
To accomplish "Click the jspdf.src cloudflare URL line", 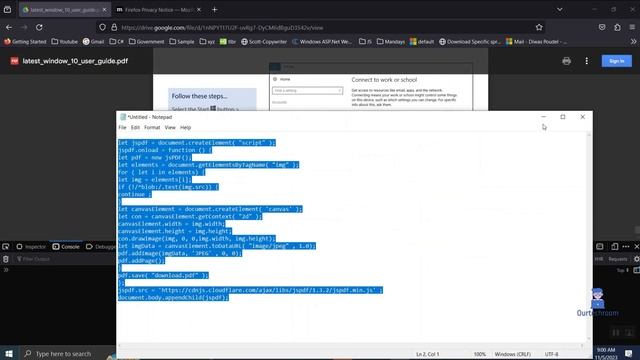I will [250, 290].
